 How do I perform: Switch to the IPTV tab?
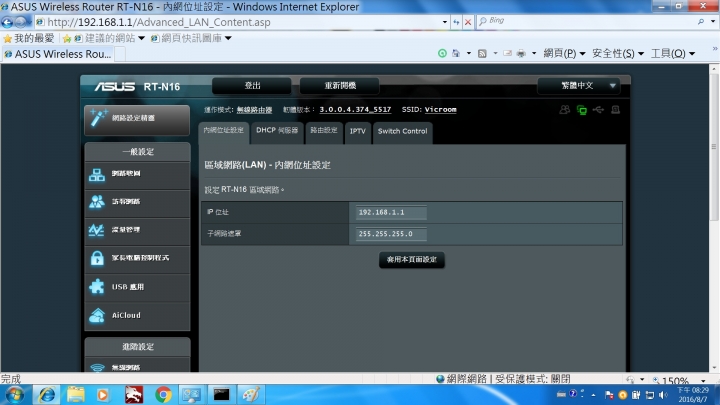[x=358, y=131]
